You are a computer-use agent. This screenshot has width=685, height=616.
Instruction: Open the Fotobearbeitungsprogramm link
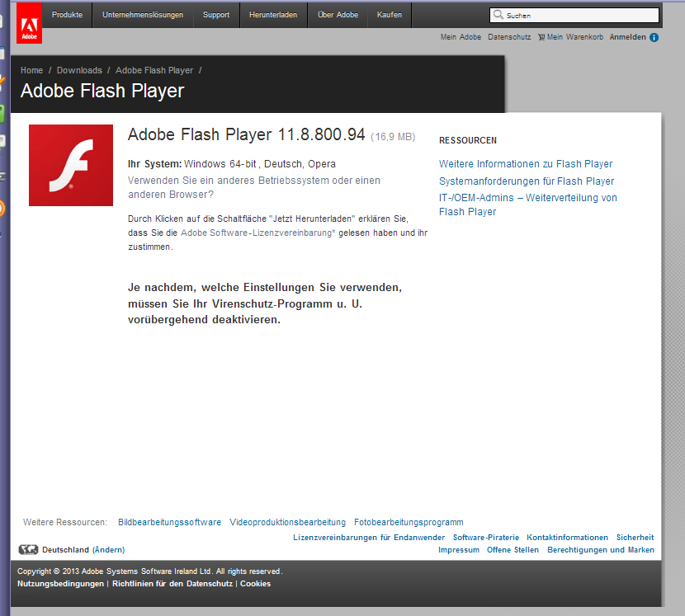pos(409,522)
